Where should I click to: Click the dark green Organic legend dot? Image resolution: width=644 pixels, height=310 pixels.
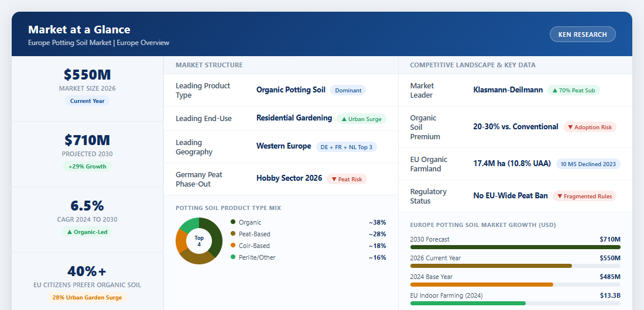[233, 222]
